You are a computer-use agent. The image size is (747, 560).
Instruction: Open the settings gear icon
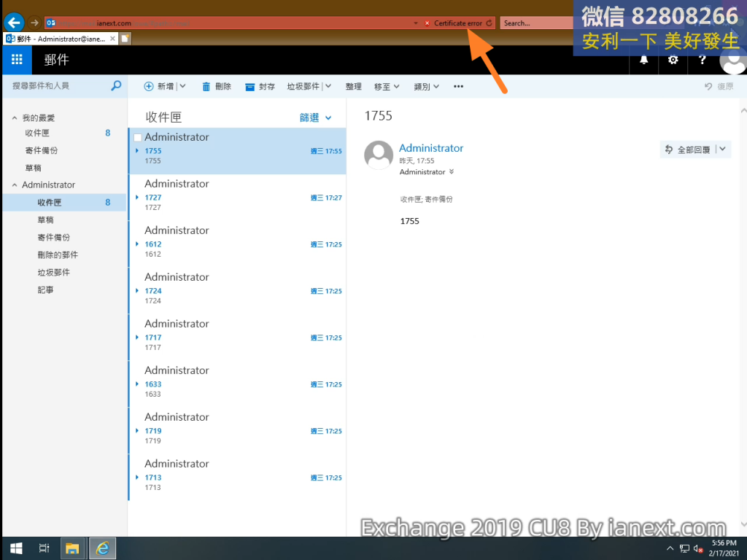(x=673, y=60)
